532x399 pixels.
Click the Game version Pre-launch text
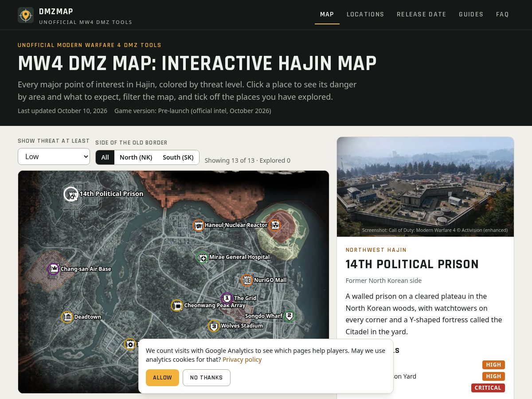click(193, 111)
